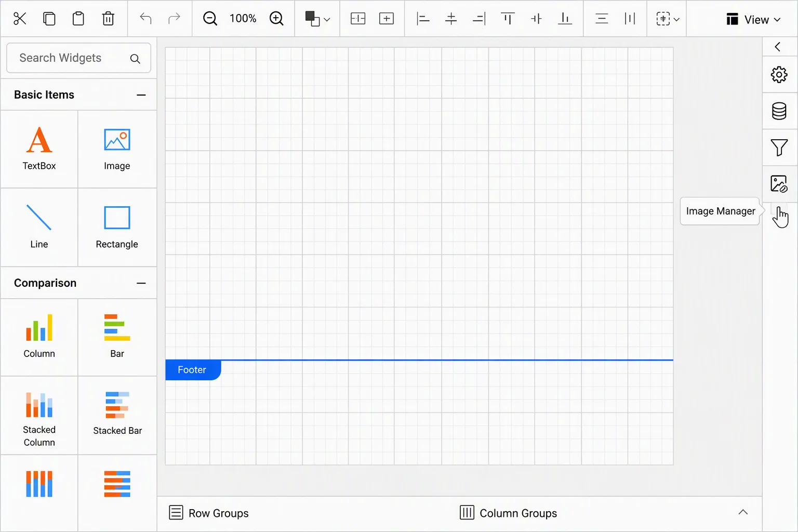Align selected items to the left

click(423, 19)
